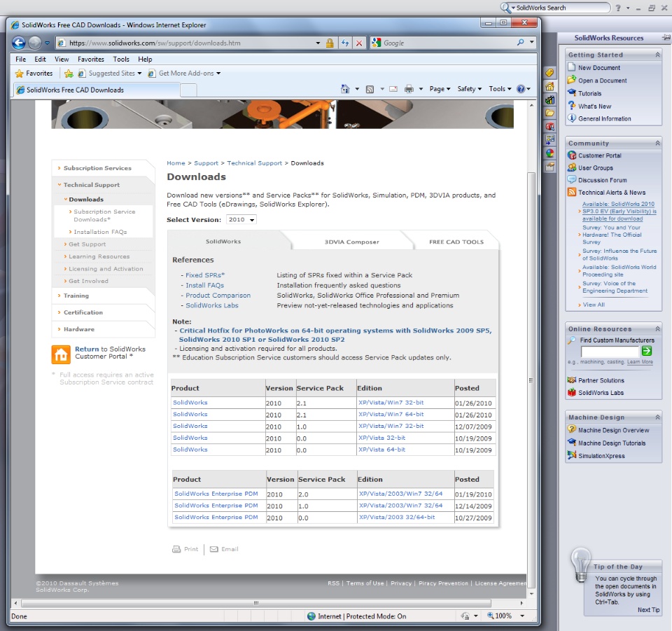Open the Critical Hotfix for PhotoWorks link
672x631 pixels.
pos(335,335)
